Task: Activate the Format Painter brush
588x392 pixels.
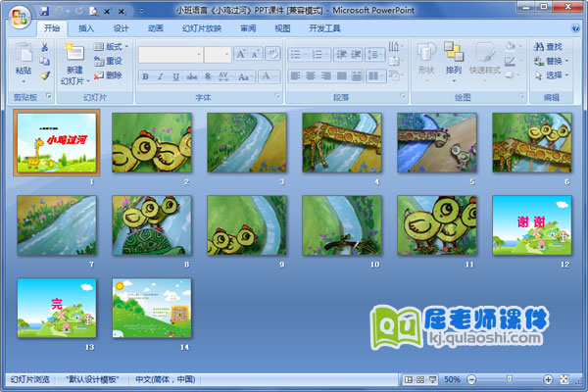Action: (45, 75)
